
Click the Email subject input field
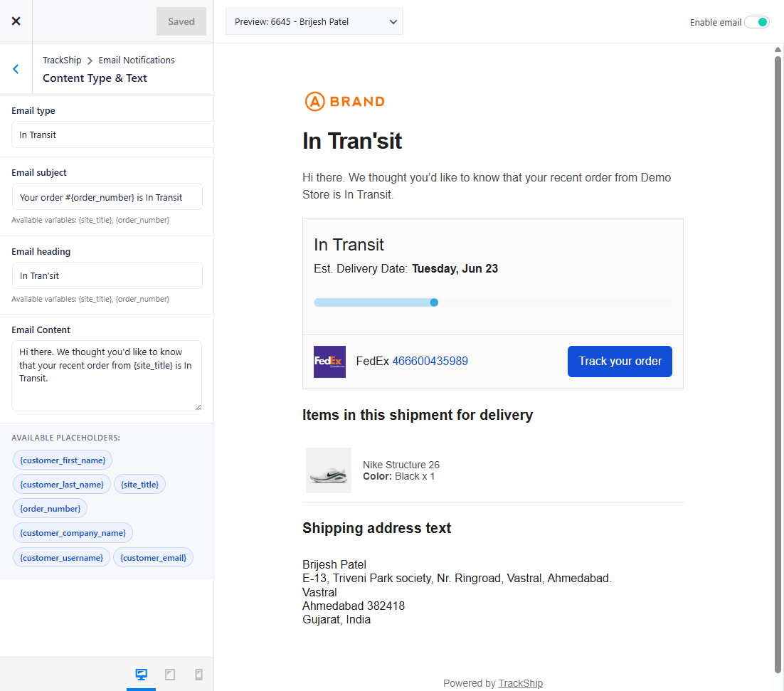pyautogui.click(x=107, y=197)
